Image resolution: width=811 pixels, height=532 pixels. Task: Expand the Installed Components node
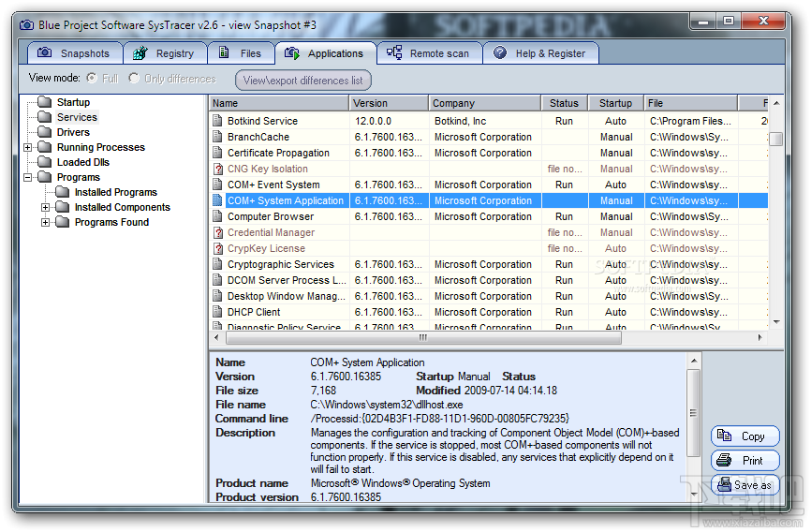[45, 207]
